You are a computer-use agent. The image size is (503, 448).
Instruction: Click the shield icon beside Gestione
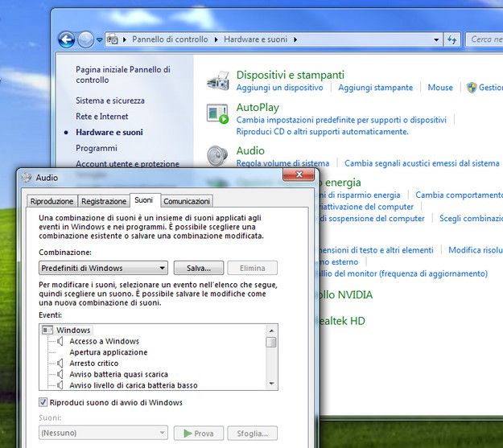tap(472, 87)
